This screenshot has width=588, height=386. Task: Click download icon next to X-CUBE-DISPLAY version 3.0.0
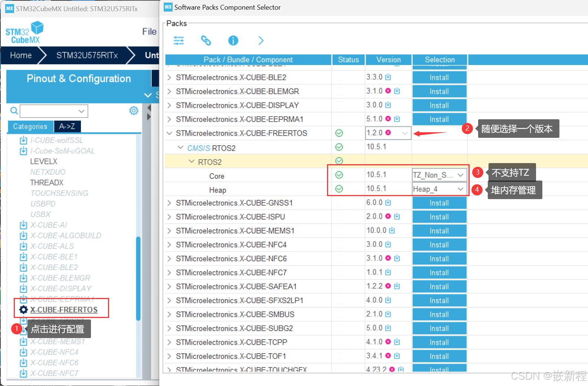(388, 105)
